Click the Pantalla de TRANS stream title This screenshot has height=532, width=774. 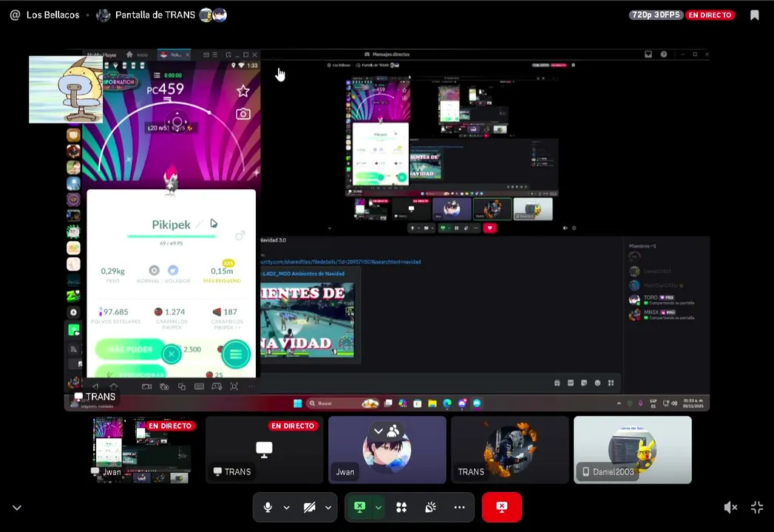pyautogui.click(x=155, y=15)
